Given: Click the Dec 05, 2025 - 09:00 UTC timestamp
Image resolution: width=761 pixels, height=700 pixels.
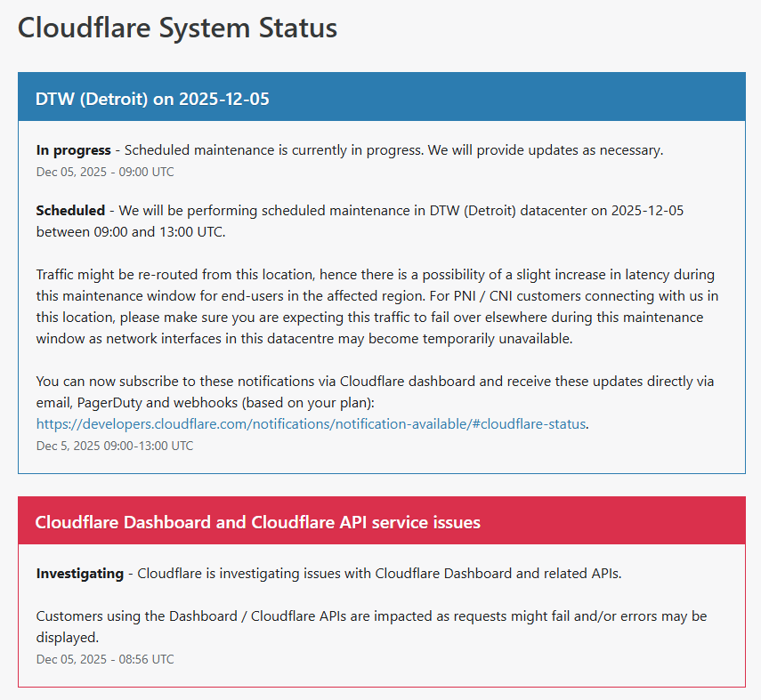Looking at the screenshot, I should [x=105, y=172].
